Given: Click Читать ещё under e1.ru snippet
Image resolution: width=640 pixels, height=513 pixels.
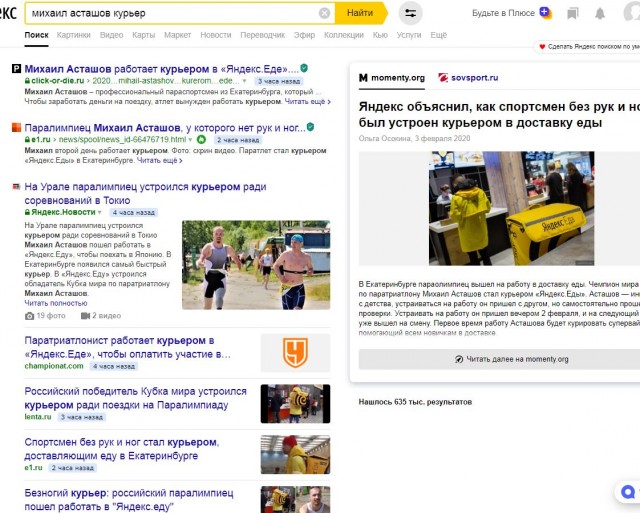Looking at the screenshot, I should [x=160, y=160].
